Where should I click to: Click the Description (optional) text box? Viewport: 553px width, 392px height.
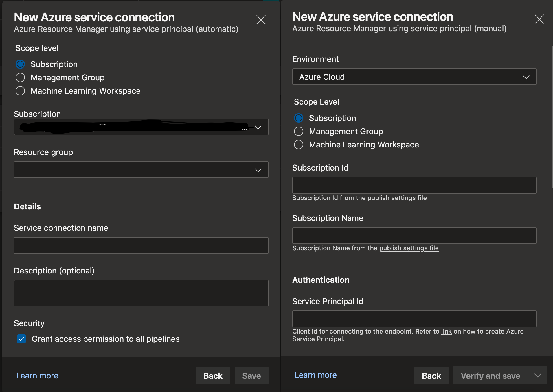click(x=141, y=293)
